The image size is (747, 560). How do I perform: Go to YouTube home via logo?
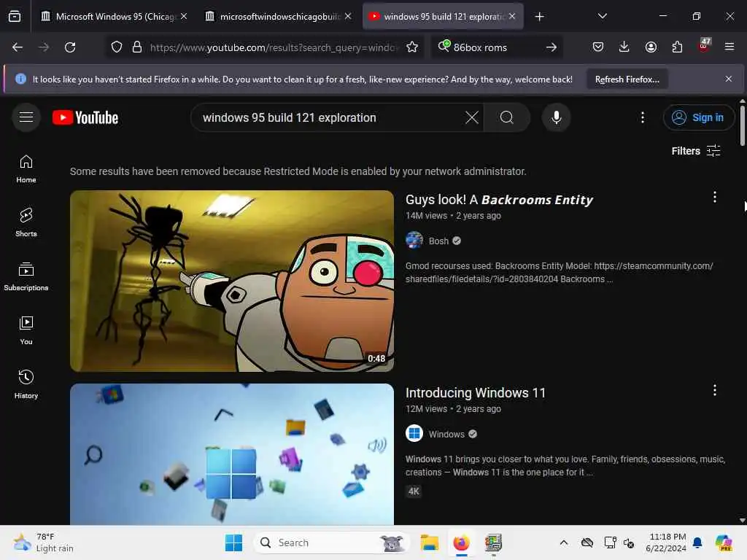pos(85,117)
